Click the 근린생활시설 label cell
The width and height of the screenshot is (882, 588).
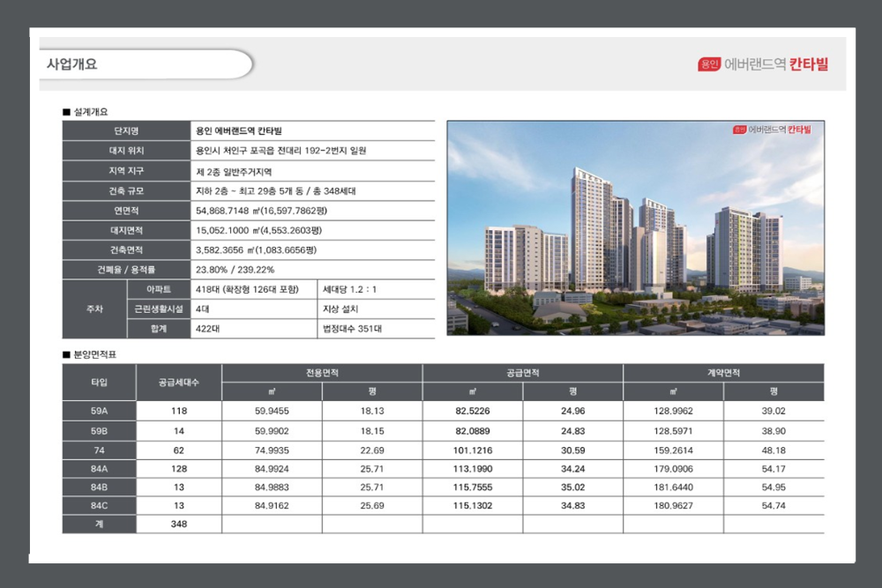(x=159, y=309)
